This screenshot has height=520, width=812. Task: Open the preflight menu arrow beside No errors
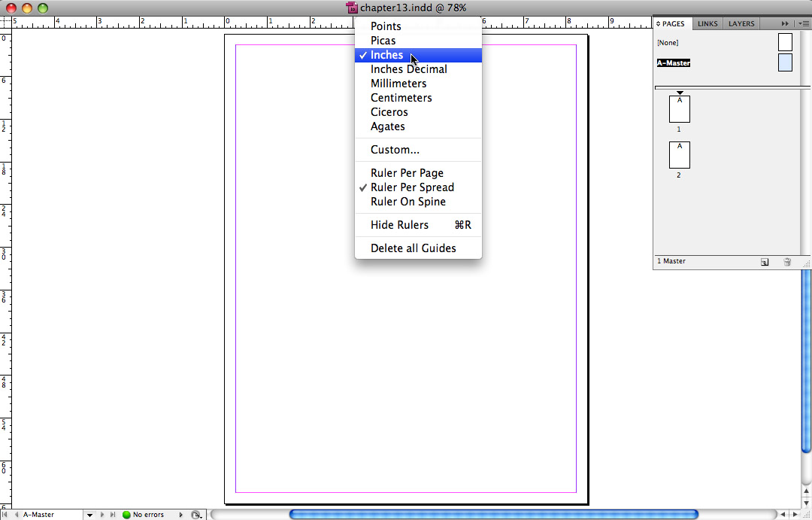coord(180,515)
